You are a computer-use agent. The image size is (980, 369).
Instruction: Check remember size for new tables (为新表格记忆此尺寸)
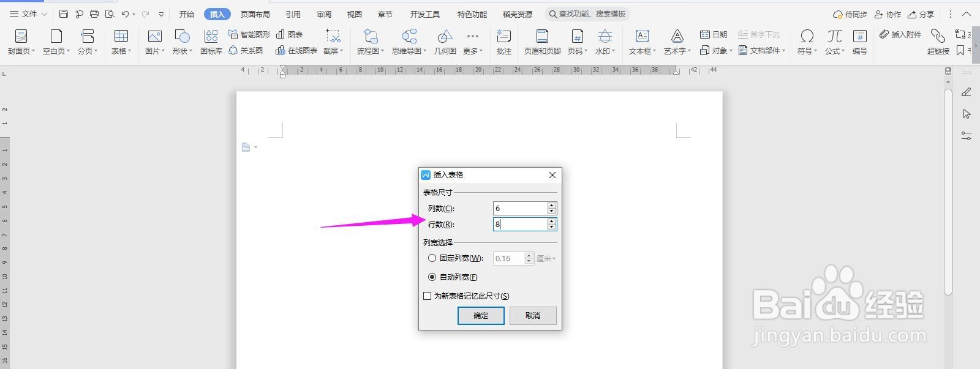pyautogui.click(x=428, y=296)
